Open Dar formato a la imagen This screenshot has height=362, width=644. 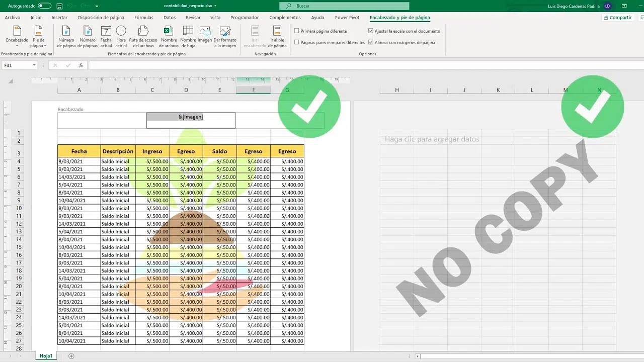click(225, 37)
